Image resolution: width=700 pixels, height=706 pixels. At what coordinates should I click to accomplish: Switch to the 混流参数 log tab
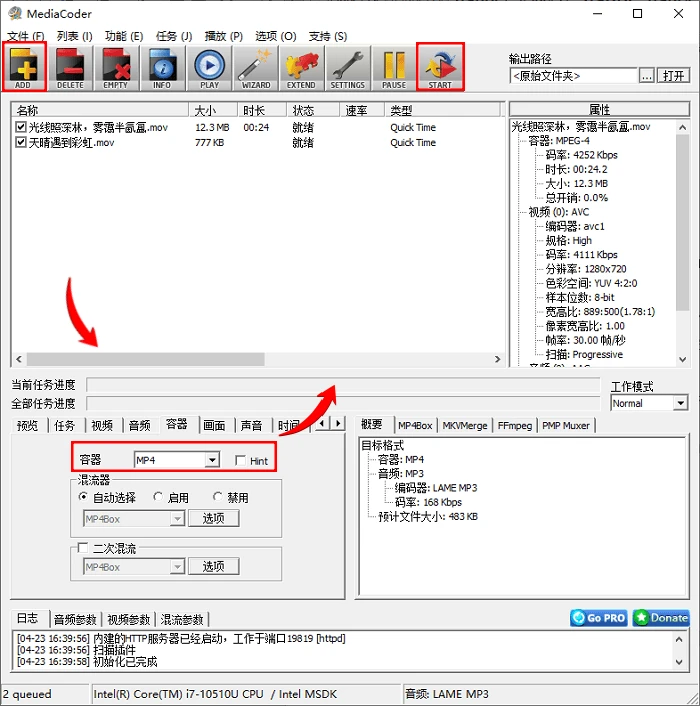pyautogui.click(x=182, y=620)
